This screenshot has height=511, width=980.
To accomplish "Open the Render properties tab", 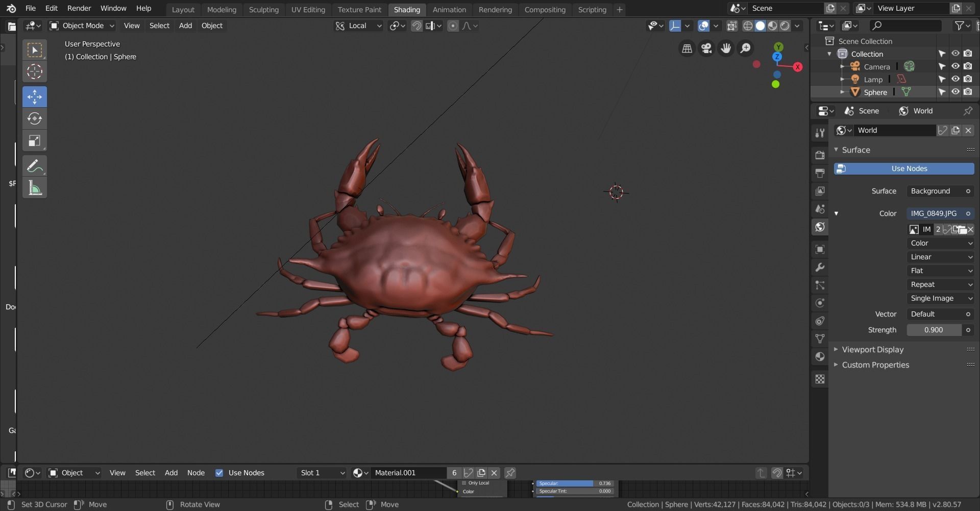I will coord(820,155).
